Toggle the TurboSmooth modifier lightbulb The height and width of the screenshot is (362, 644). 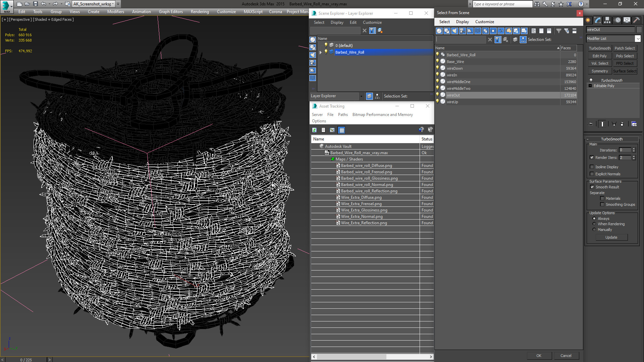coord(591,80)
